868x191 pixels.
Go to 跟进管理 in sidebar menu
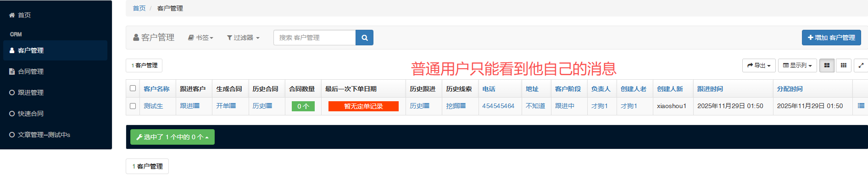click(31, 93)
